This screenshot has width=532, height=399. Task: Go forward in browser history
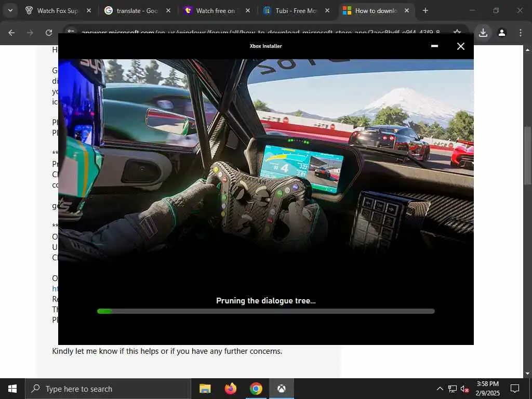point(30,33)
